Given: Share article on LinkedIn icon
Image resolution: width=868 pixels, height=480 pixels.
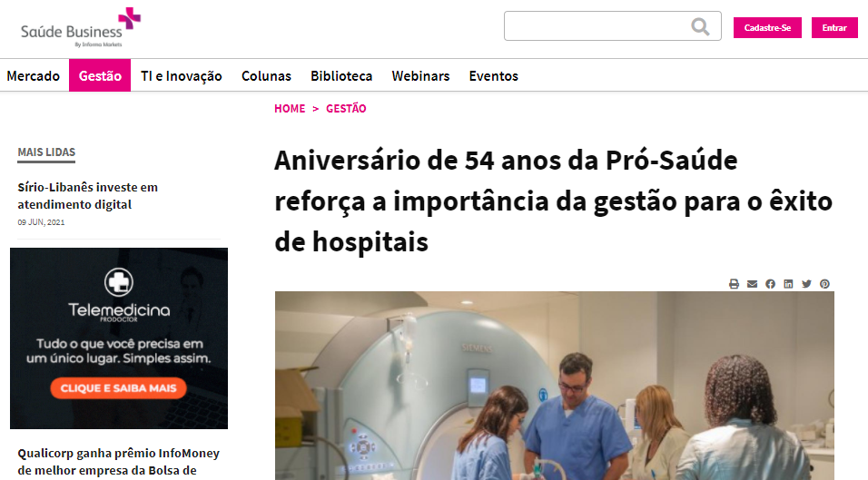Looking at the screenshot, I should [788, 284].
